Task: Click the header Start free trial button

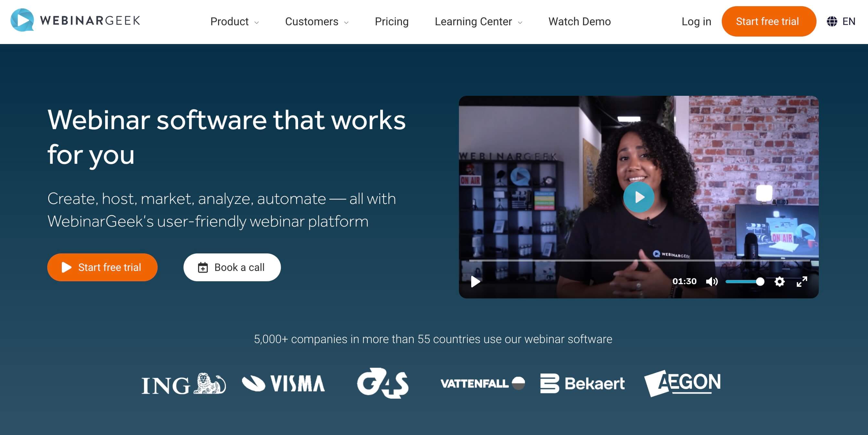Action: coord(769,21)
